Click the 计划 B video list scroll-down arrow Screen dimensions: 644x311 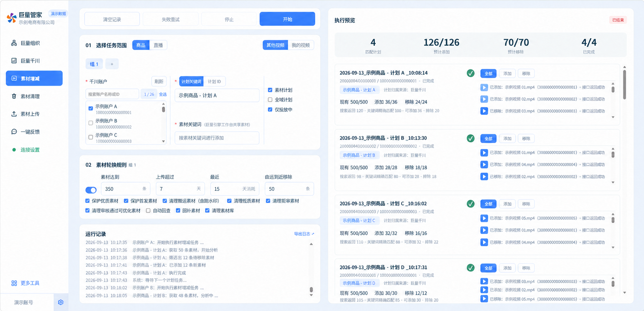coord(613,183)
